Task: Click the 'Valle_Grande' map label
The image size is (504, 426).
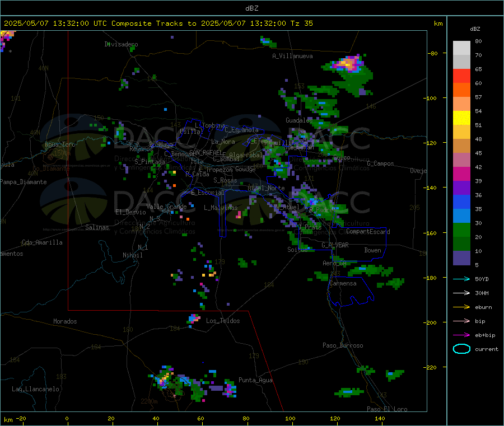Action: point(166,207)
